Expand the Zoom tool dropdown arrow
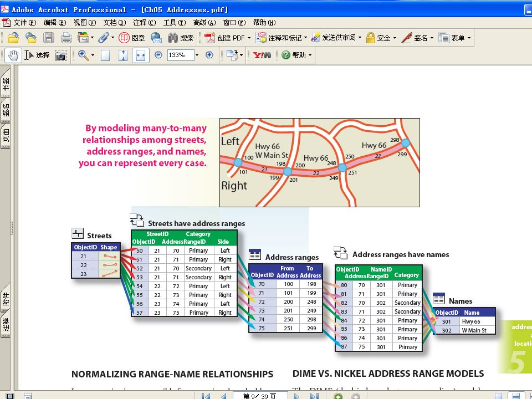The height and width of the screenshot is (399, 532). [93, 55]
